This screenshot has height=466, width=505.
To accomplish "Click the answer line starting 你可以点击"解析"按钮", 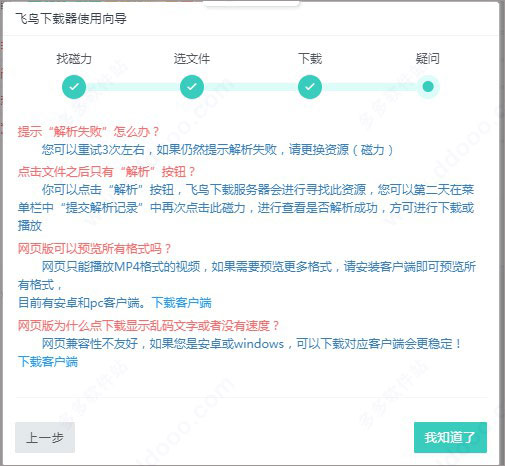I will (258, 190).
